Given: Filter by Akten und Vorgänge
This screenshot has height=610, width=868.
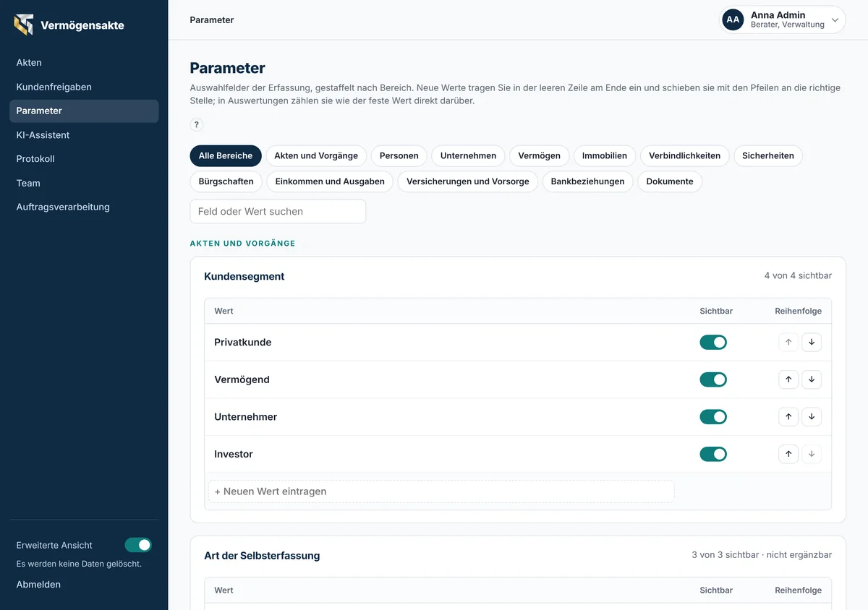Looking at the screenshot, I should point(316,155).
